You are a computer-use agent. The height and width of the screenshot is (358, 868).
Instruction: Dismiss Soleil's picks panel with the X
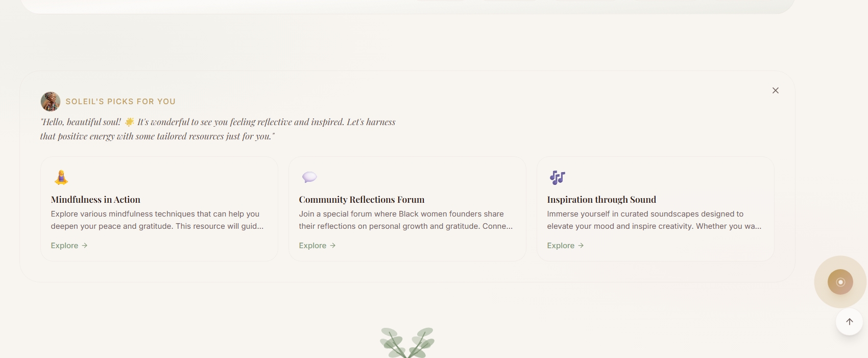point(775,90)
